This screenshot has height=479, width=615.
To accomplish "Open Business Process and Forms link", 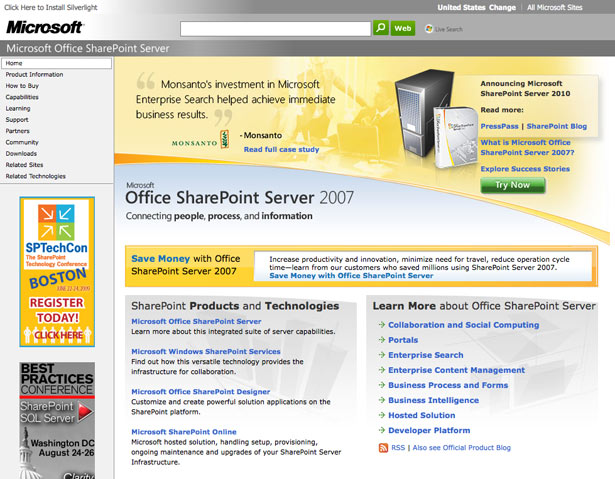I will point(448,385).
